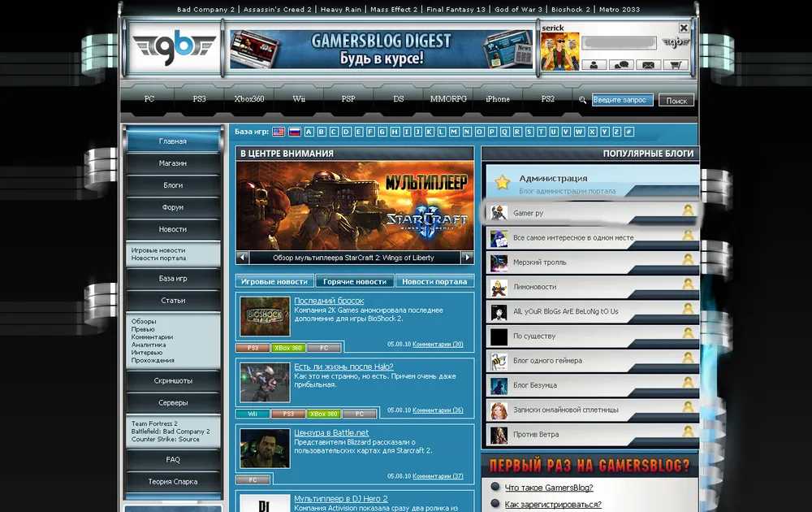Open the Что такое GamersBlog? link
The image size is (812, 512).
coord(549,488)
